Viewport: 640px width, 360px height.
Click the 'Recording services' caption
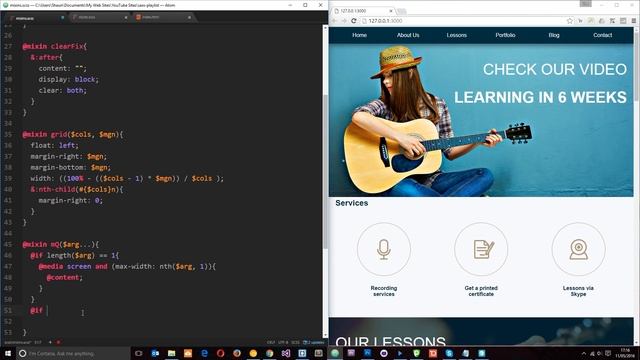(x=384, y=291)
